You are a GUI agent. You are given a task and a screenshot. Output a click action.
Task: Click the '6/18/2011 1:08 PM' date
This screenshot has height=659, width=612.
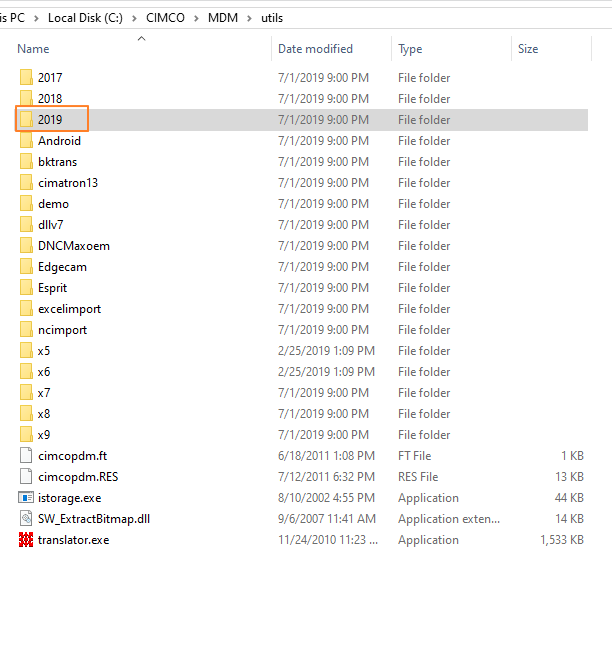326,456
